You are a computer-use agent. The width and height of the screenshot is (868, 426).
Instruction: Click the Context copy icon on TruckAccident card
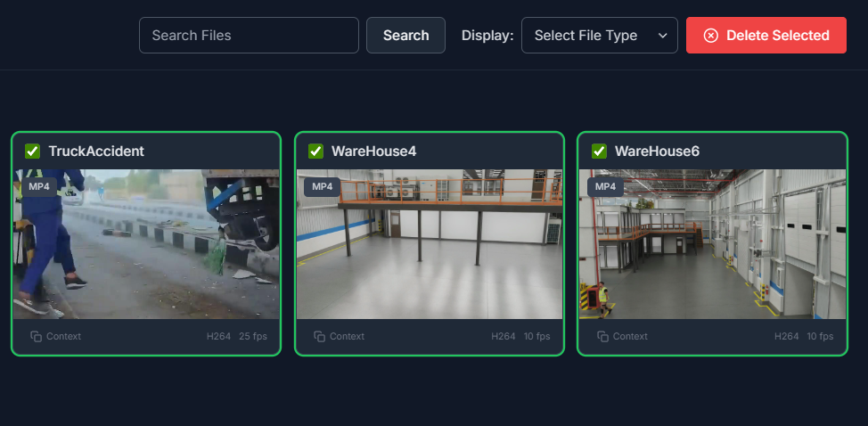[37, 337]
